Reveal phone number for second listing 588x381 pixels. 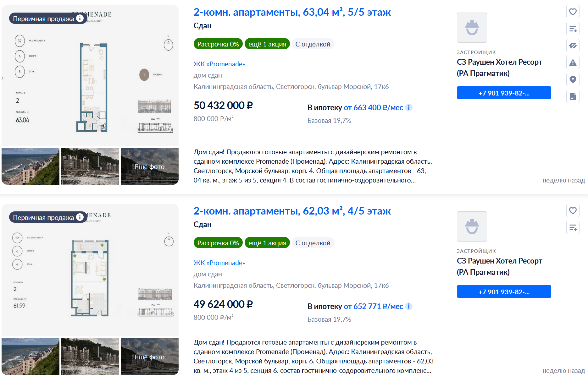tap(504, 292)
